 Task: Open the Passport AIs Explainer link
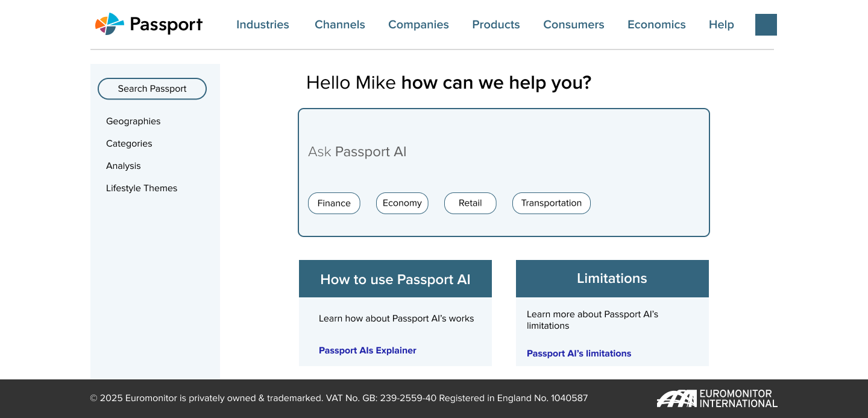click(368, 350)
